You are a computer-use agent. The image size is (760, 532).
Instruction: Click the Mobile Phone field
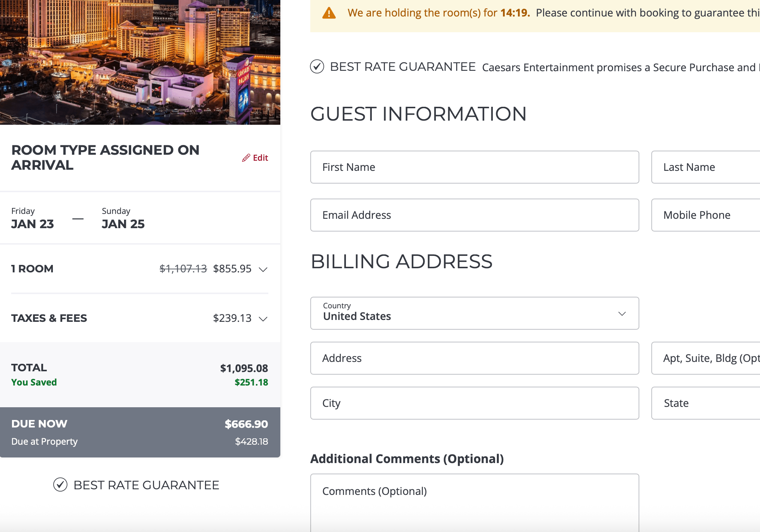pos(705,215)
